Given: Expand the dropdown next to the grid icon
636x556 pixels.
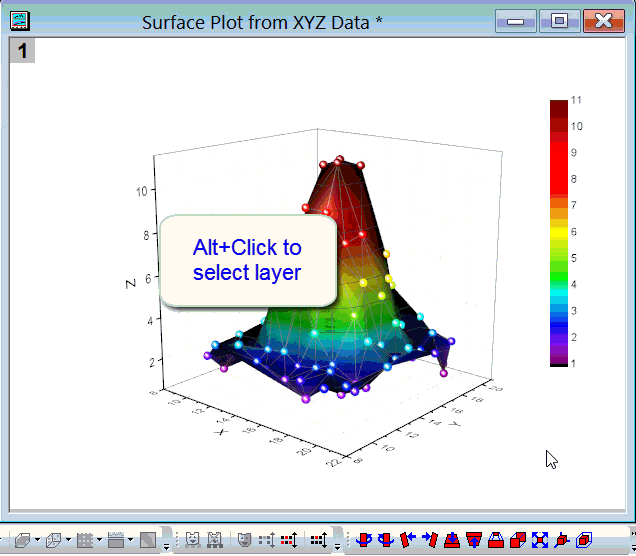Looking at the screenshot, I should point(99,541).
